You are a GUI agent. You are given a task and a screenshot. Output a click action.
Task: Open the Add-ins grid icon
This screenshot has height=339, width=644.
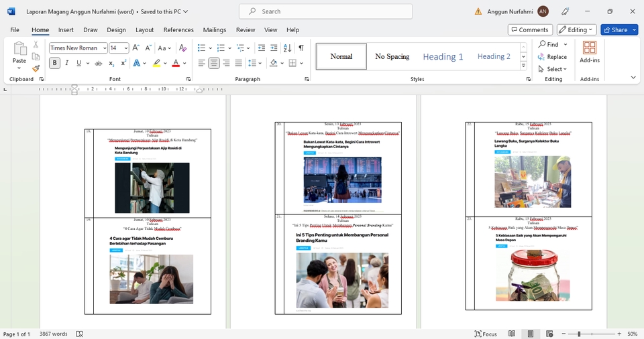pyautogui.click(x=590, y=48)
